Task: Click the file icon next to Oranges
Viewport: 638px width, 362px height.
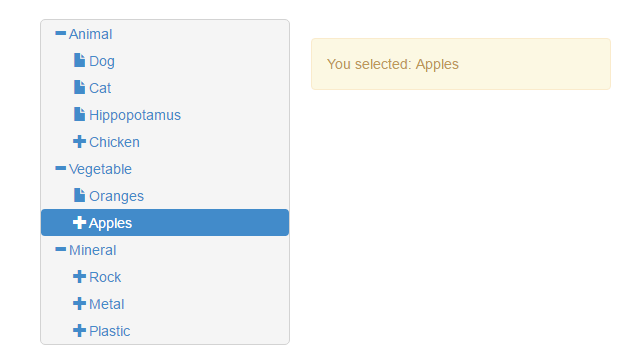Action: pos(79,195)
